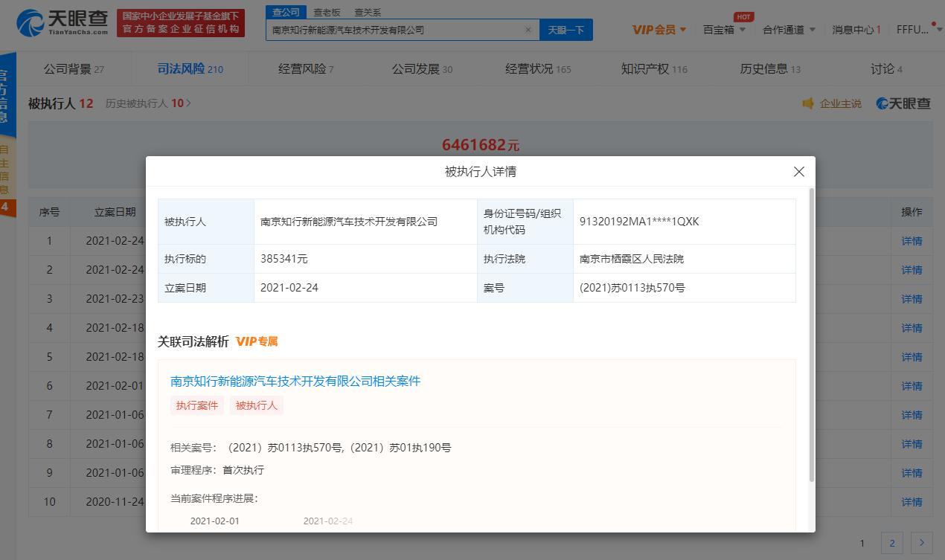Open 详情 for row 3
The width and height of the screenshot is (945, 560).
click(x=912, y=299)
